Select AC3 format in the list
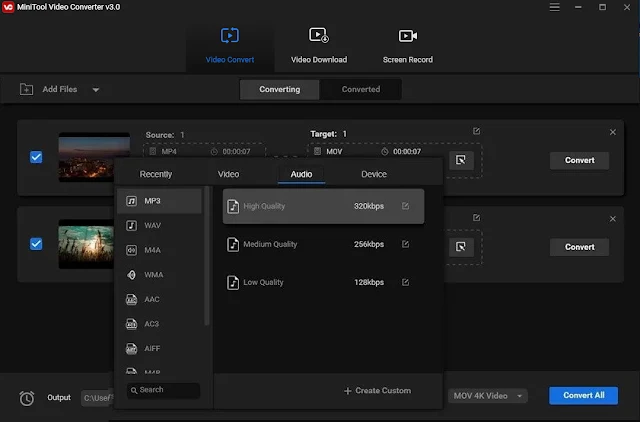 (159, 324)
